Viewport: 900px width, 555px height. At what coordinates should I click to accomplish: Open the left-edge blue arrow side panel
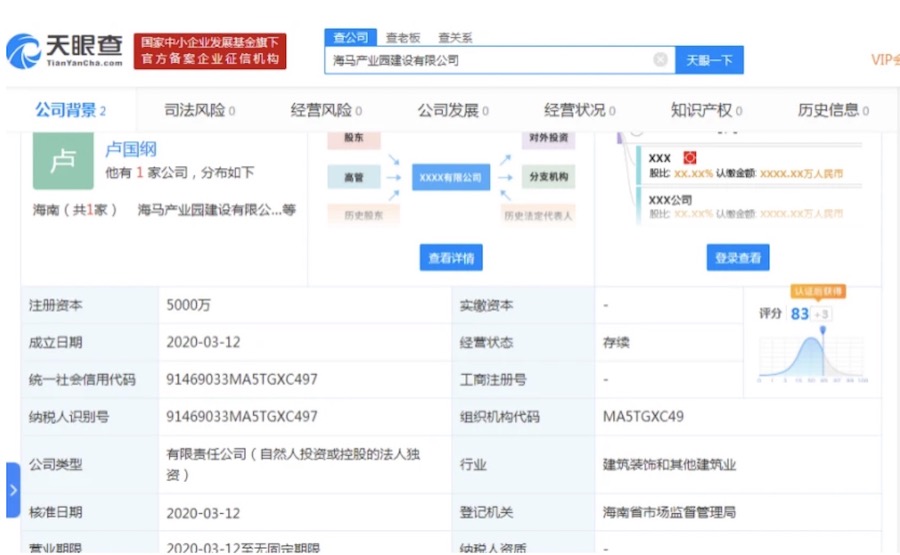[x=12, y=490]
